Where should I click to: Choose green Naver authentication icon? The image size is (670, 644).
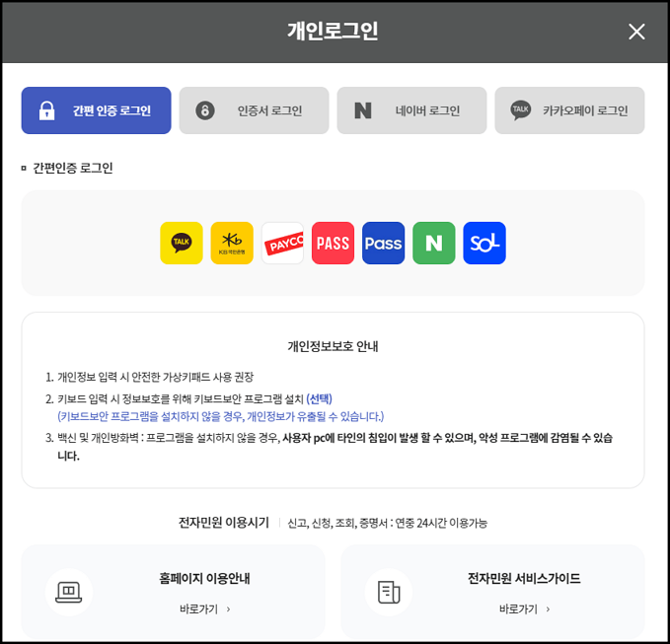[x=434, y=243]
